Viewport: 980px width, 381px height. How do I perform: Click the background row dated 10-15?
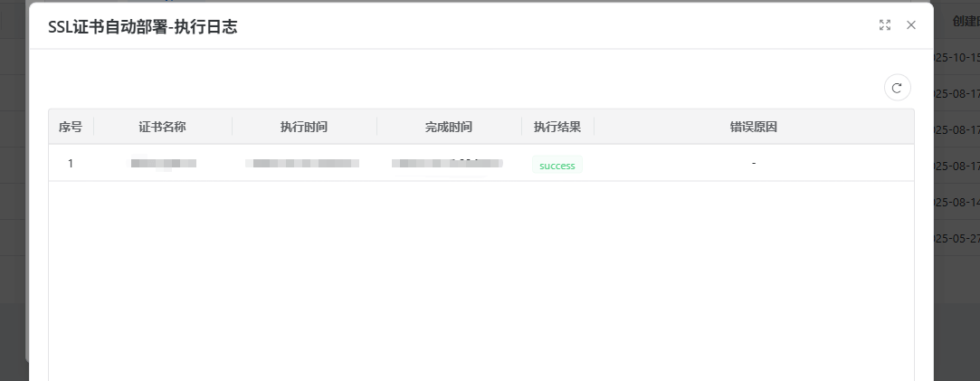coord(957,57)
